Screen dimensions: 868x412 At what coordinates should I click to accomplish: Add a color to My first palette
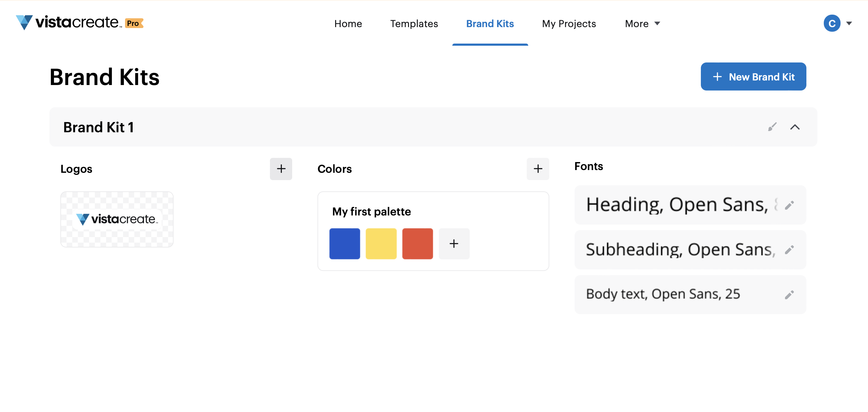tap(454, 244)
